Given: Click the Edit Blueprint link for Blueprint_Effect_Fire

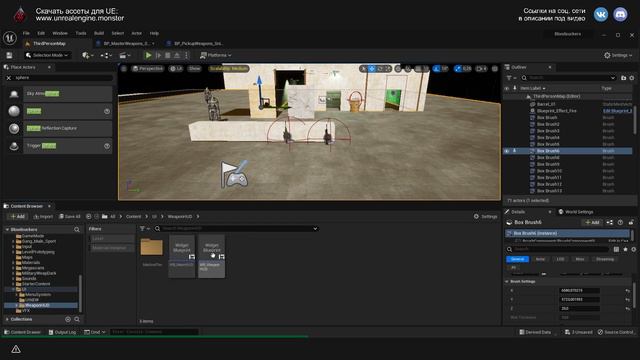Looking at the screenshot, I should pyautogui.click(x=617, y=111).
